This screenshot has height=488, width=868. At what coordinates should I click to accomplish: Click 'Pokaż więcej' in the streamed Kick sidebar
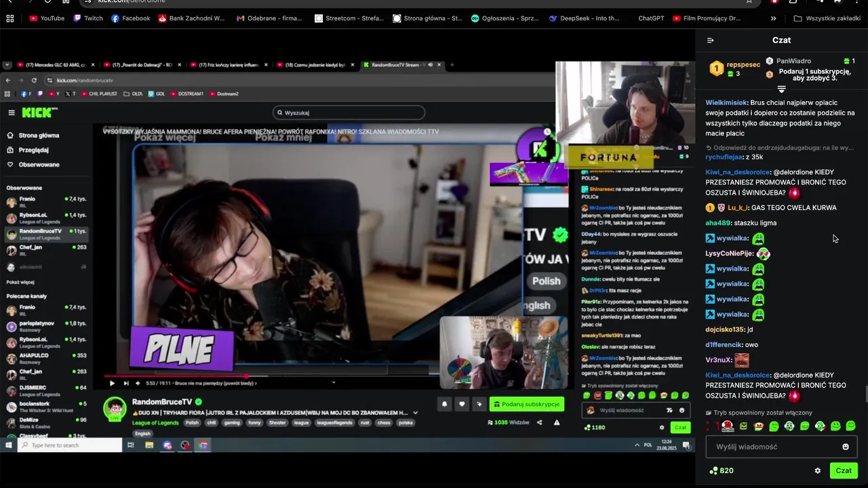pos(20,282)
